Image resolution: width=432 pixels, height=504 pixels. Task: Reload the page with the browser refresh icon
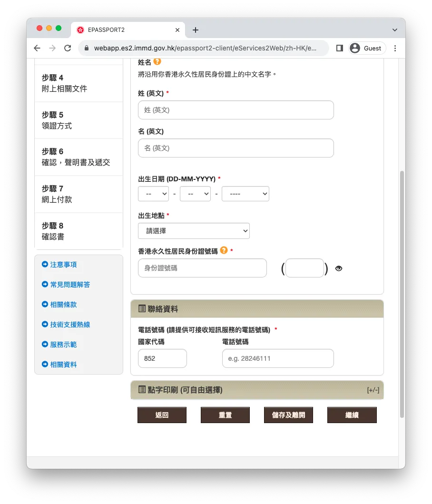(68, 48)
